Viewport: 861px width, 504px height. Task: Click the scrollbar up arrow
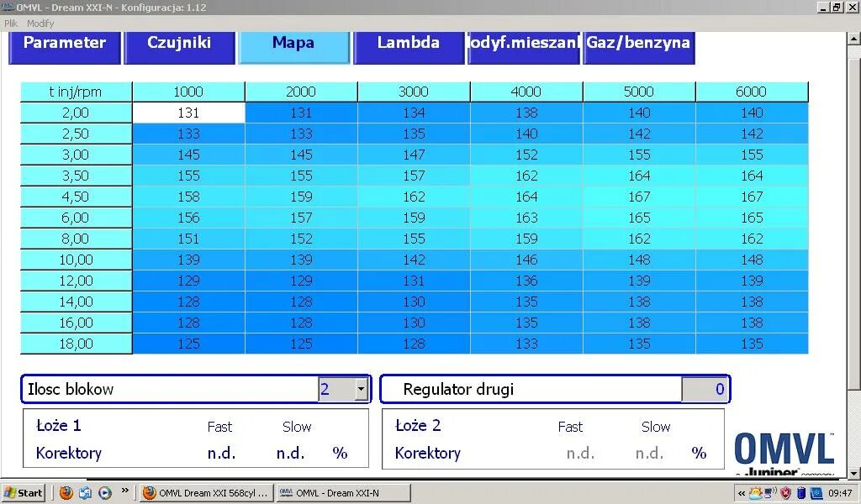(x=854, y=39)
